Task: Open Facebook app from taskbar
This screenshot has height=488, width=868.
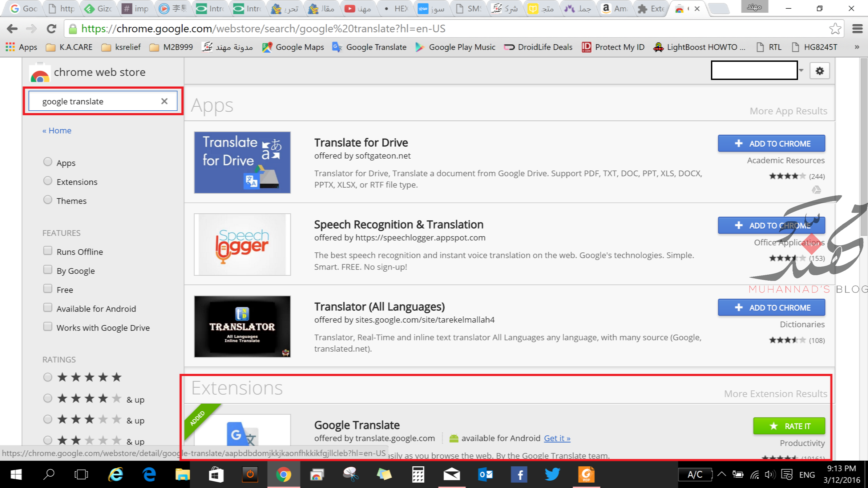Action: point(519,474)
